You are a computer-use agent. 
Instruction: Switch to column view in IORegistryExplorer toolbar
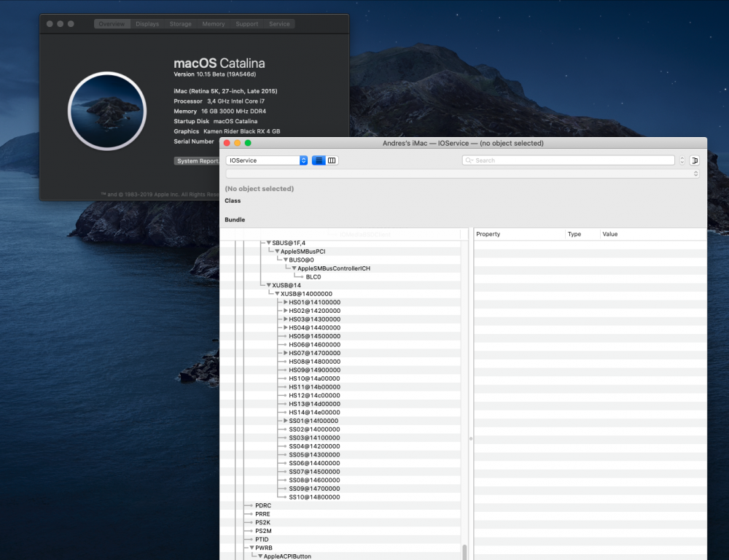click(332, 160)
